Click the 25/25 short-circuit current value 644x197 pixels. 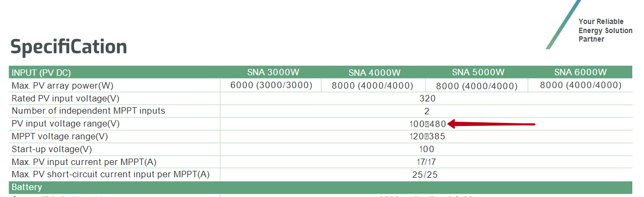click(428, 175)
